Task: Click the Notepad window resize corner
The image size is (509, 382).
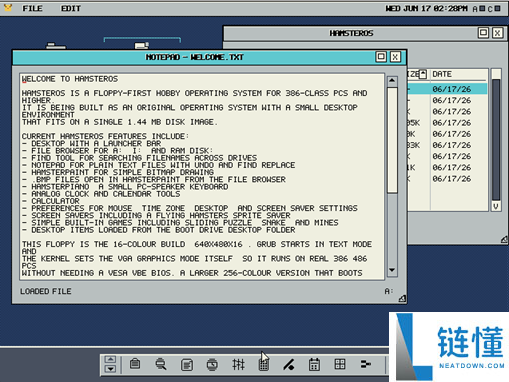Action: tap(402, 299)
